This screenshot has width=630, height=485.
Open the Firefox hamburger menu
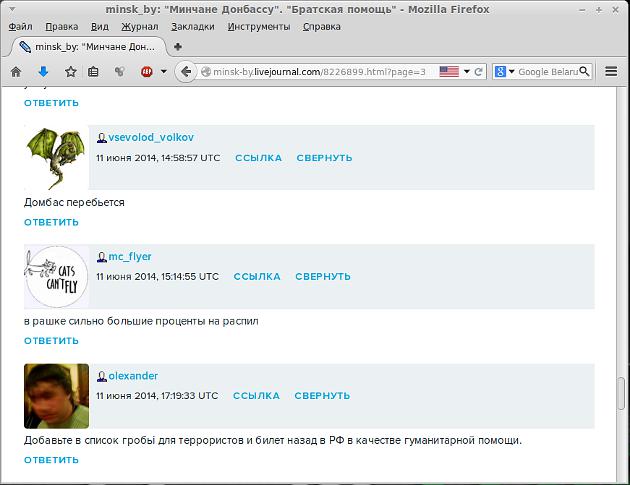coord(612,72)
